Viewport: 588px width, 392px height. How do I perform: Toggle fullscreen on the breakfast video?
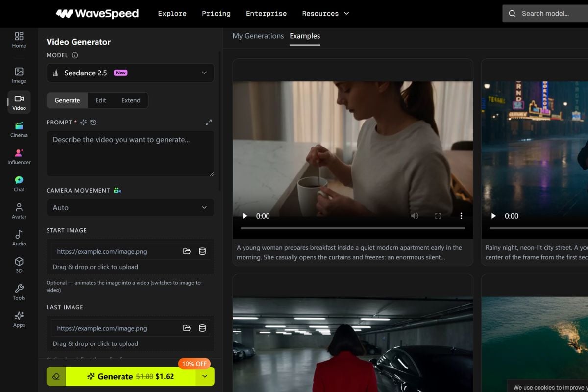point(438,216)
